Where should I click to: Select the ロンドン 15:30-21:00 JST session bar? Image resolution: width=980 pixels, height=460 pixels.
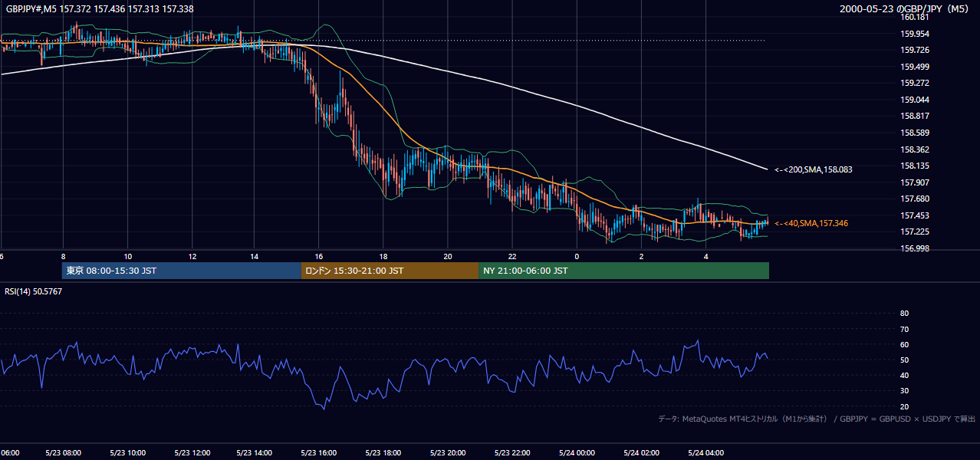pyautogui.click(x=390, y=271)
